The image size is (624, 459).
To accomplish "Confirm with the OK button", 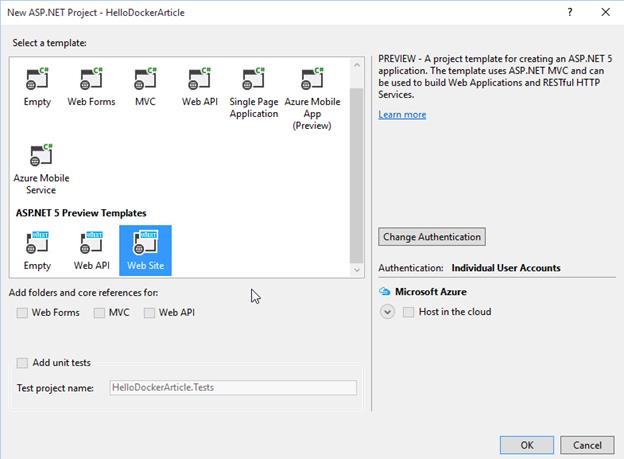I will tap(527, 445).
